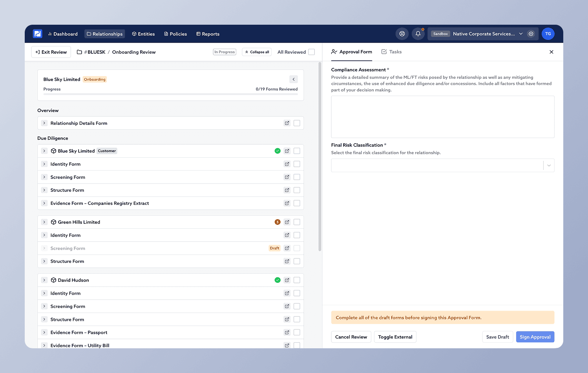This screenshot has width=588, height=373.
Task: Click the Draft badge on Screening Form
Action: click(274, 248)
